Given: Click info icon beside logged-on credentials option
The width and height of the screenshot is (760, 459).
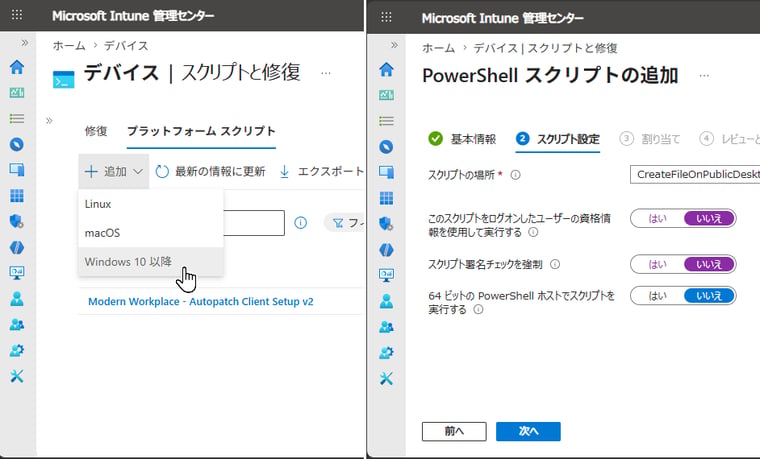Looking at the screenshot, I should tap(533, 232).
